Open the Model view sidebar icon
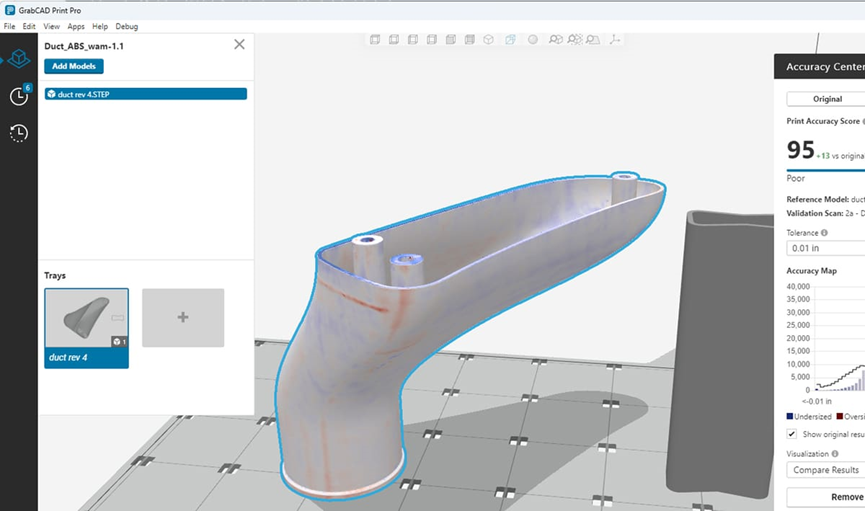Viewport: 865px width, 511px height. point(18,58)
